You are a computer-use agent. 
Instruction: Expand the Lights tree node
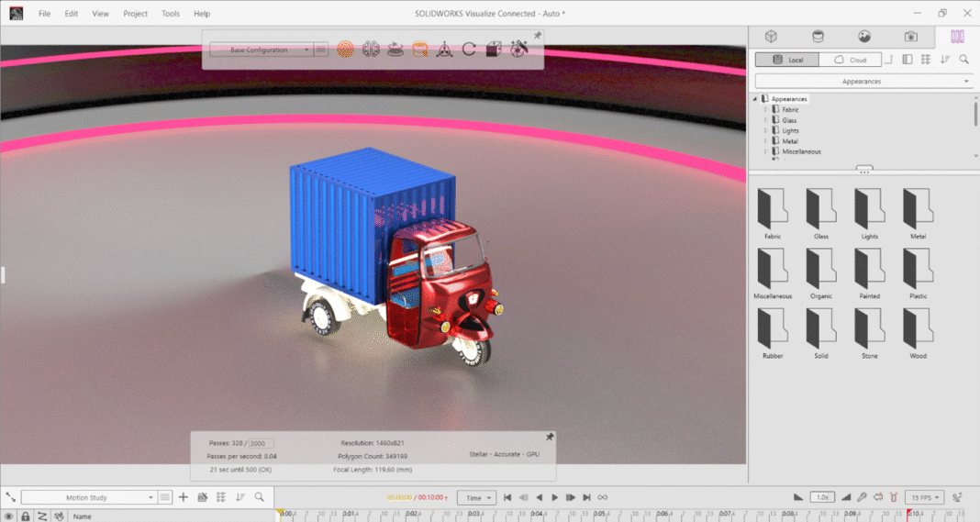pos(765,130)
